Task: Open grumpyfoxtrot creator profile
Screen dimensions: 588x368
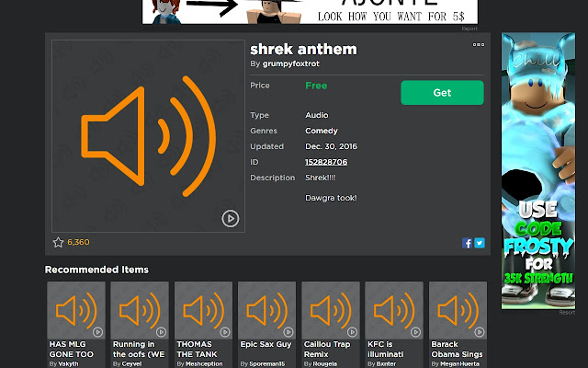Action: [291, 63]
